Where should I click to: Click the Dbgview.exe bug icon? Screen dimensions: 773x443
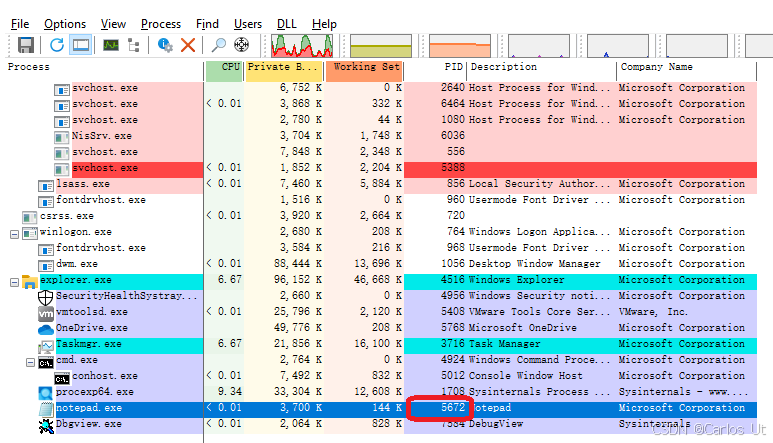pos(46,425)
